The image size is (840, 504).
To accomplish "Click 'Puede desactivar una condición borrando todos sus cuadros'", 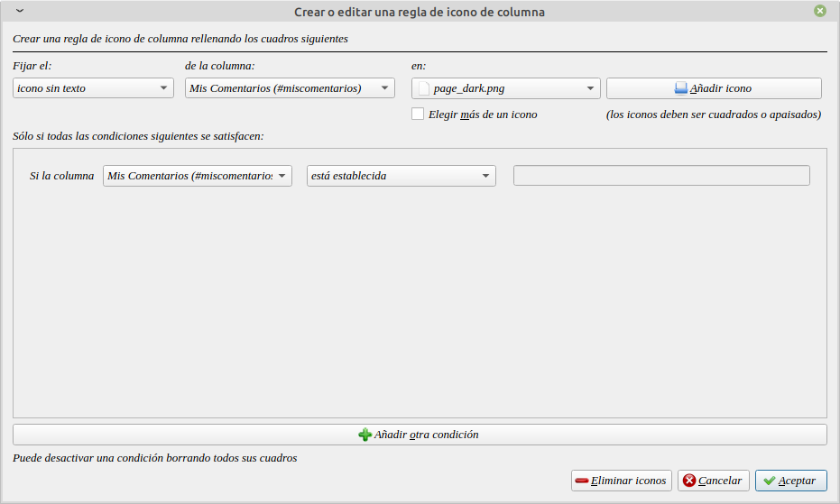I will pos(155,458).
